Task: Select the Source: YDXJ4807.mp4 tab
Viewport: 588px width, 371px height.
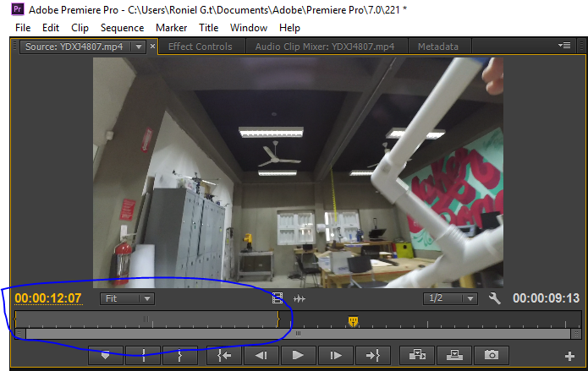Action: 74,46
